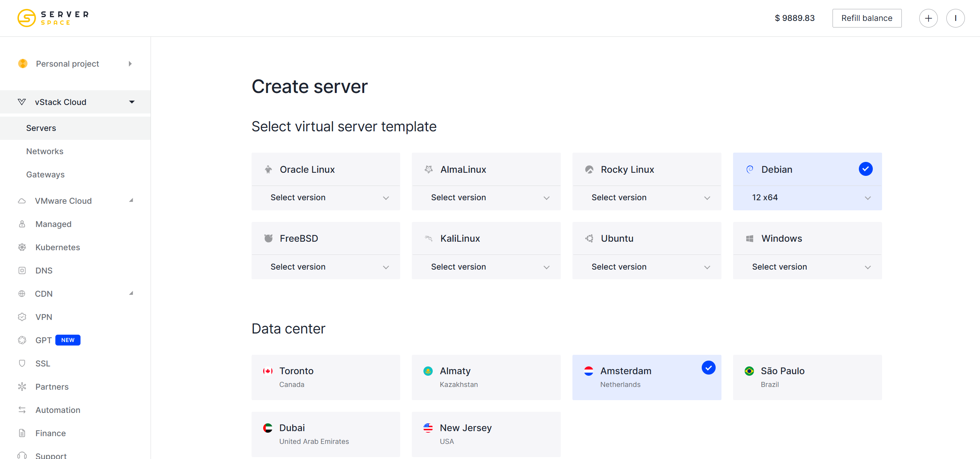Click the vStack Cloud triangle icon
Screen dimensions: 980x459
tap(22, 102)
